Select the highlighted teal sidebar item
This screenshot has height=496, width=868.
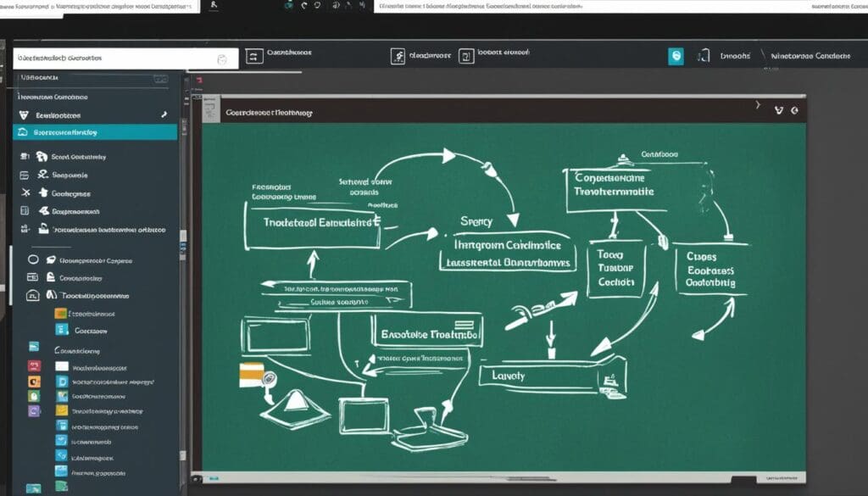click(x=95, y=132)
